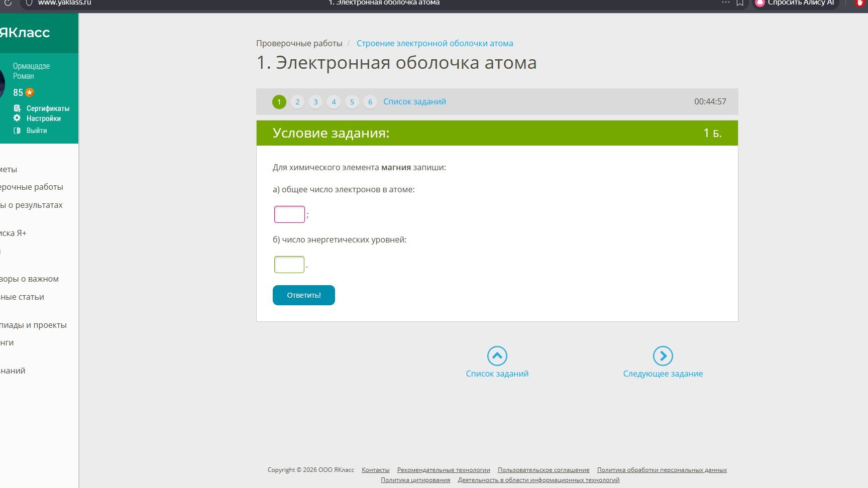Click the browser bookmark icon

[x=740, y=3]
